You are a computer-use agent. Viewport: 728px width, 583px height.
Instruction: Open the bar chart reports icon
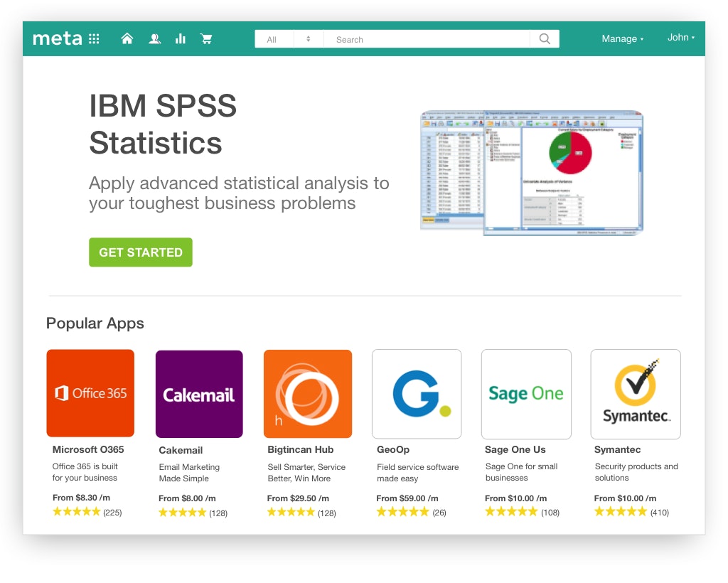coord(180,39)
